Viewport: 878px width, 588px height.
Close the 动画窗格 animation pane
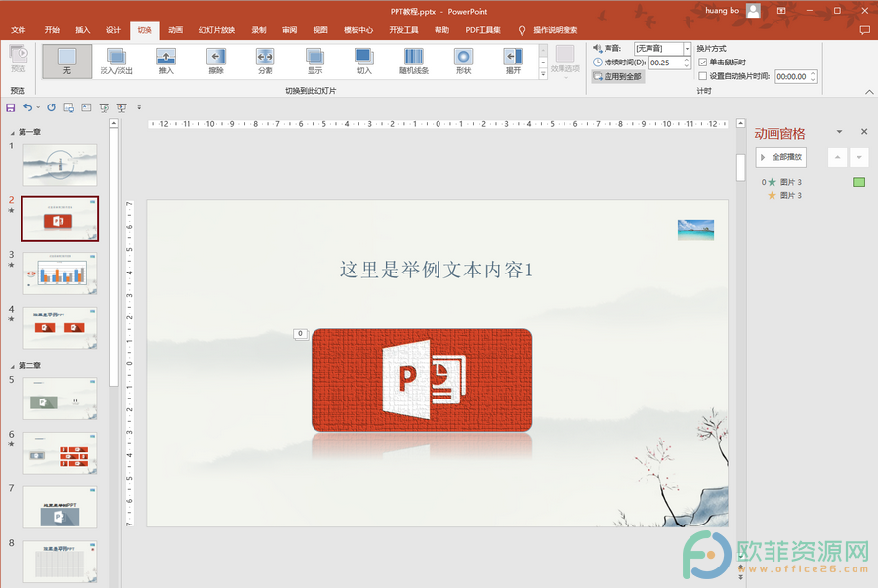tap(864, 132)
